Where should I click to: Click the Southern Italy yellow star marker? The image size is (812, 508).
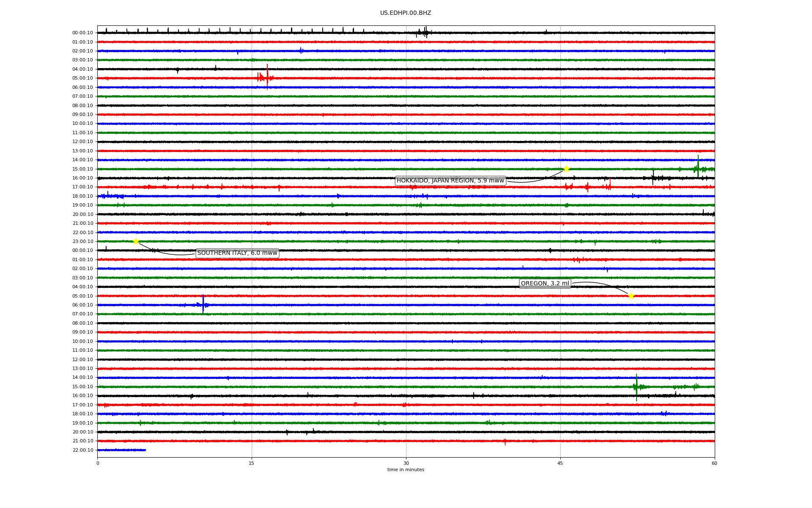136,241
